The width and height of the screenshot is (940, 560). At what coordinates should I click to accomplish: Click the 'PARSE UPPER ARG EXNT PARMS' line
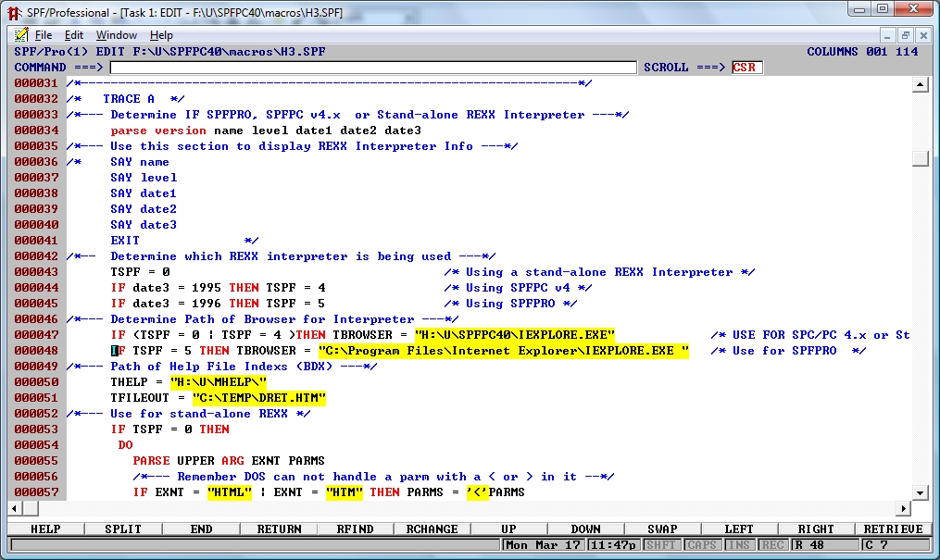229,461
